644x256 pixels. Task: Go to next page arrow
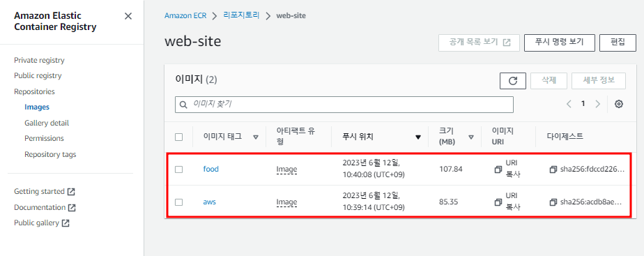597,104
